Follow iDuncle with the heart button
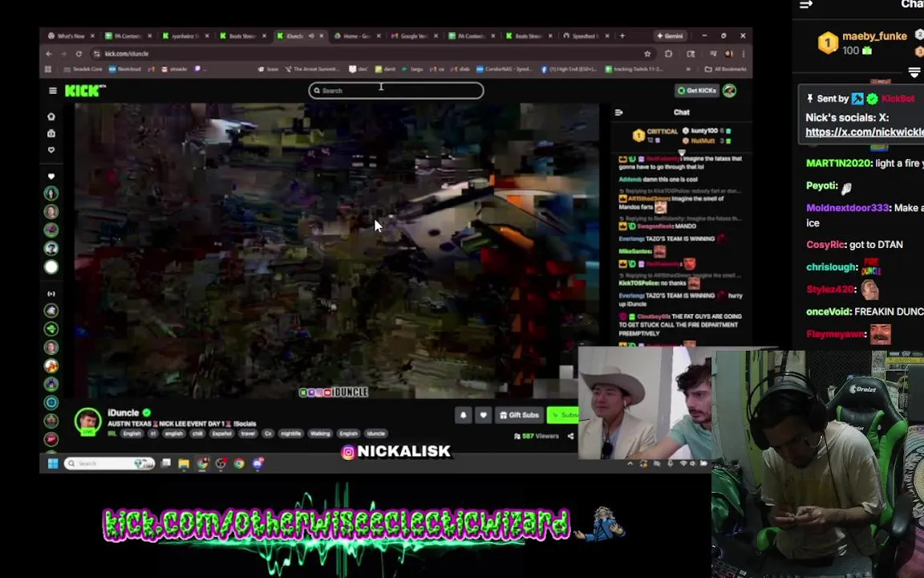This screenshot has width=924, height=578. pyautogui.click(x=483, y=415)
